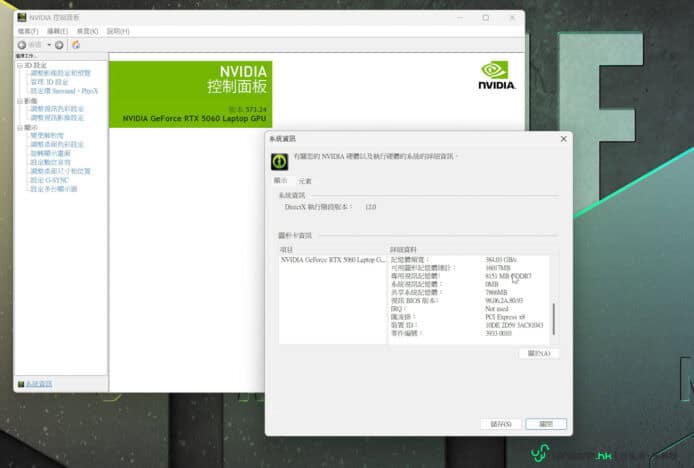Screen dimensions: 694x468
Task: Click the NVIDIA control panel title bar icon
Action: point(22,17)
